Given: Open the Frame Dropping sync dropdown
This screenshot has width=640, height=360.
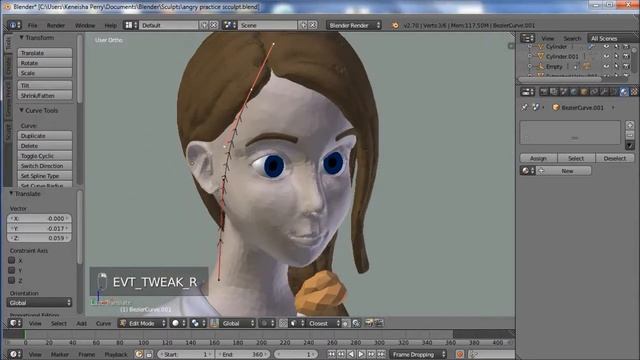Looking at the screenshot, I should point(418,354).
